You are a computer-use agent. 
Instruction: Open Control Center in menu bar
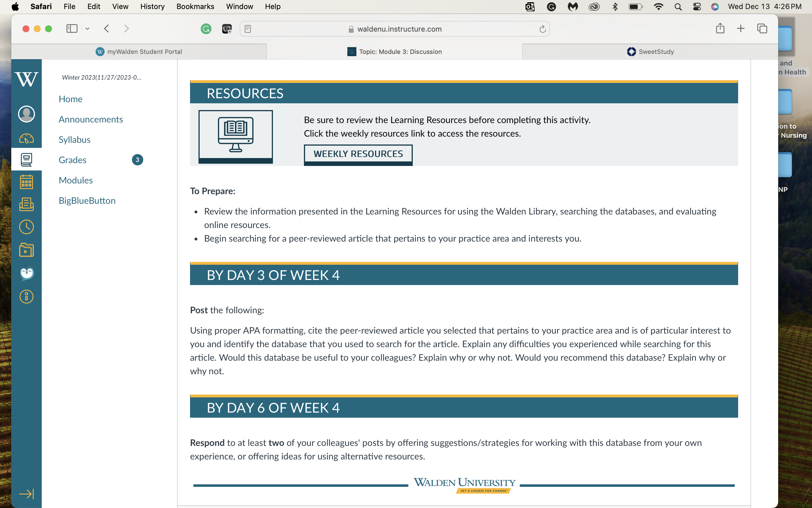pyautogui.click(x=697, y=7)
